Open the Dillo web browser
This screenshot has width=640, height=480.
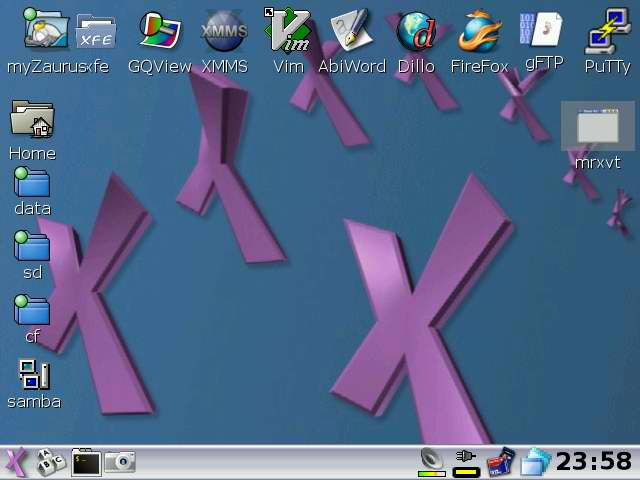coord(416,32)
